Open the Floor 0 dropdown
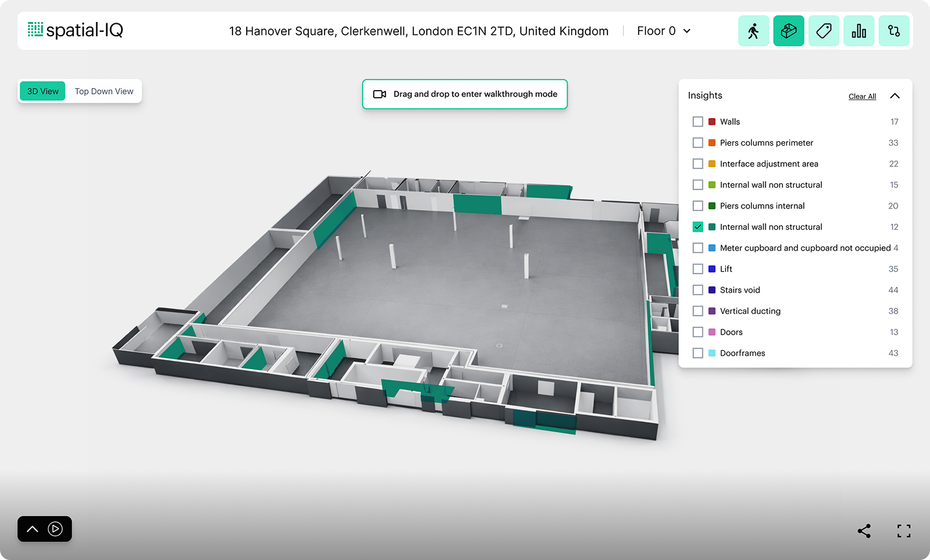The height and width of the screenshot is (560, 930). click(664, 31)
